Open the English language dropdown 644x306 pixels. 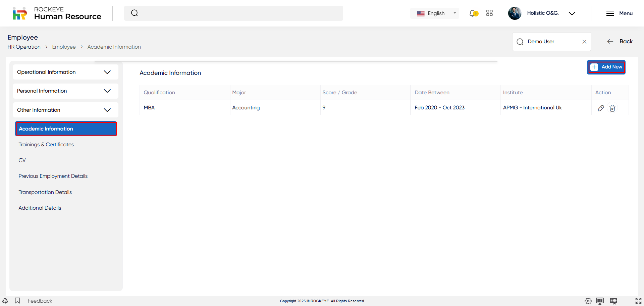click(x=435, y=13)
